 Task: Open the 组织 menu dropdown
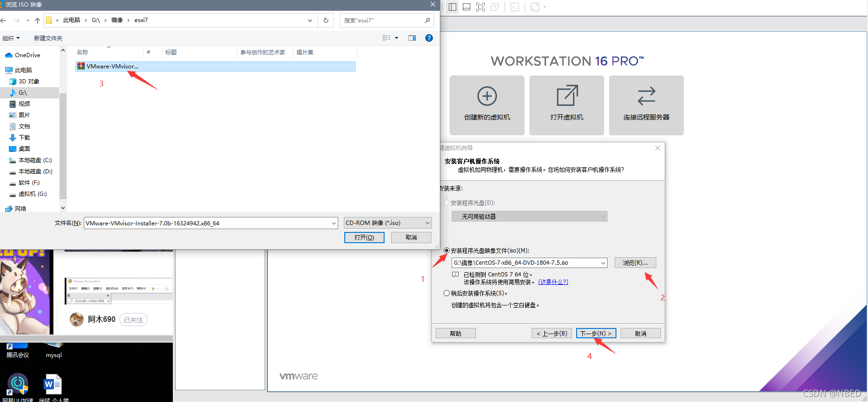tap(11, 38)
